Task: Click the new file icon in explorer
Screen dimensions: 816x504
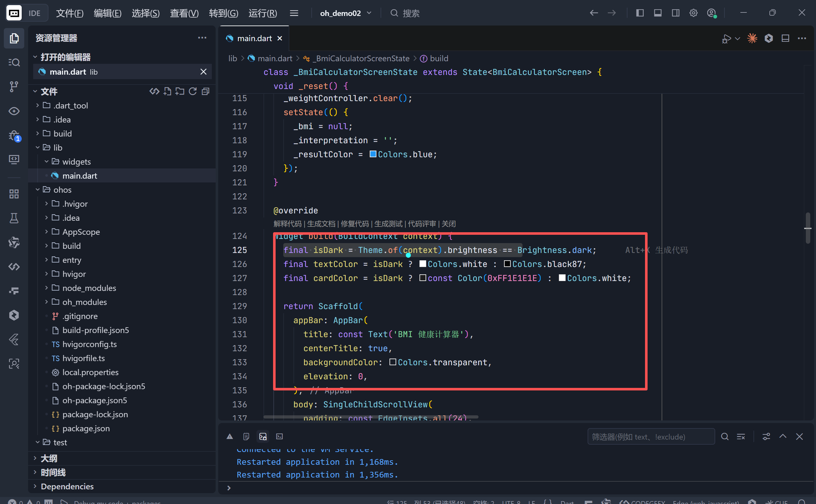Action: click(x=167, y=91)
